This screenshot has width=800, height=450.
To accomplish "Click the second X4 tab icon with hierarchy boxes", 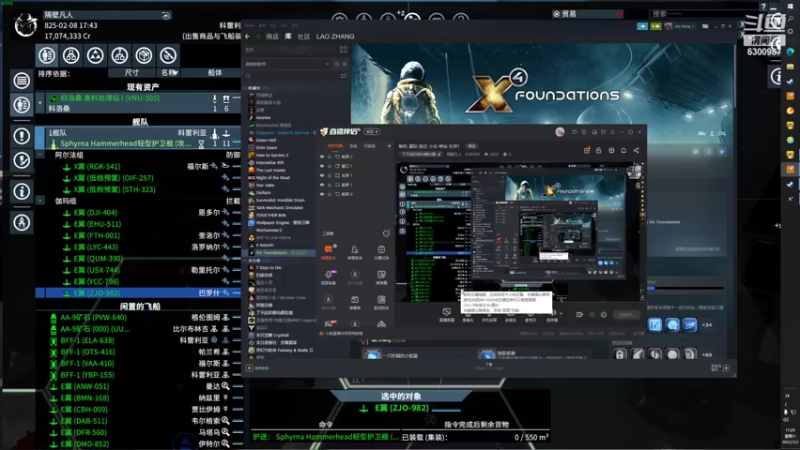I will coord(71,55).
